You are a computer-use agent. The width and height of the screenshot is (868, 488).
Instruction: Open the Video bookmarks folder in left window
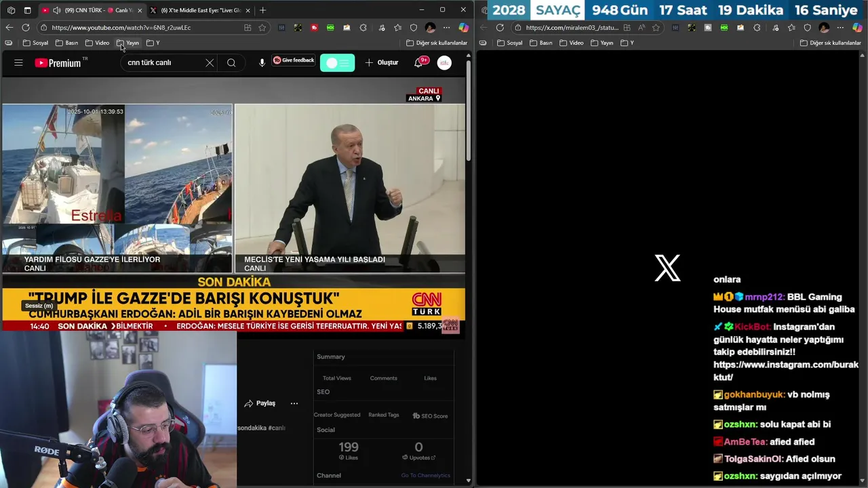(x=97, y=43)
